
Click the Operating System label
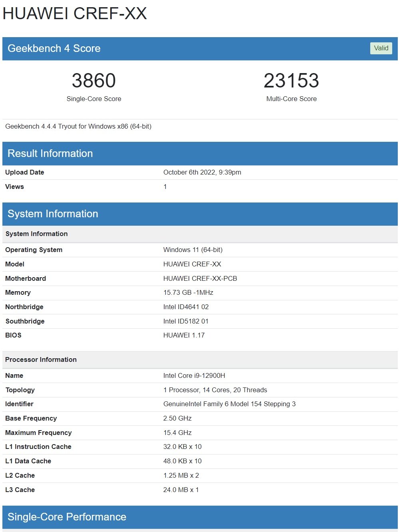pyautogui.click(x=34, y=250)
